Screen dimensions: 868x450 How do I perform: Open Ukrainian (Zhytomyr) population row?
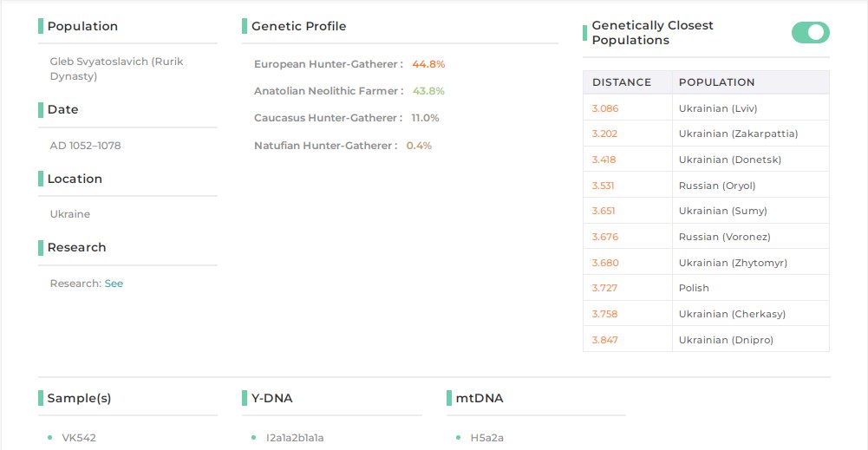coord(733,263)
